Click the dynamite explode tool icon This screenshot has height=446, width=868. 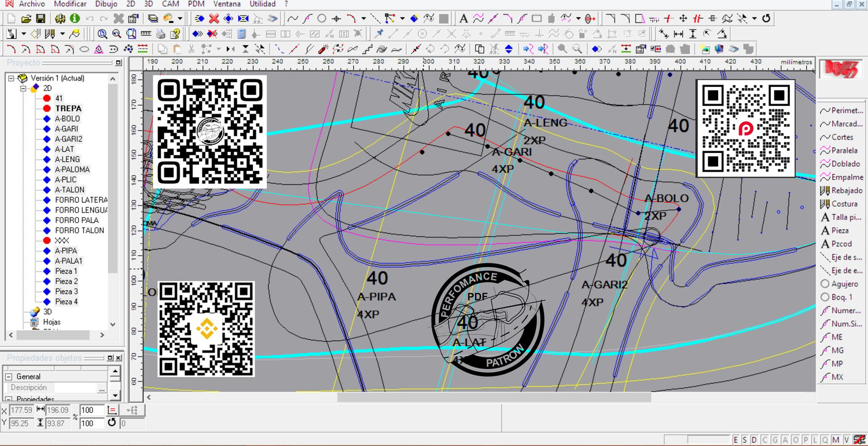(324, 49)
